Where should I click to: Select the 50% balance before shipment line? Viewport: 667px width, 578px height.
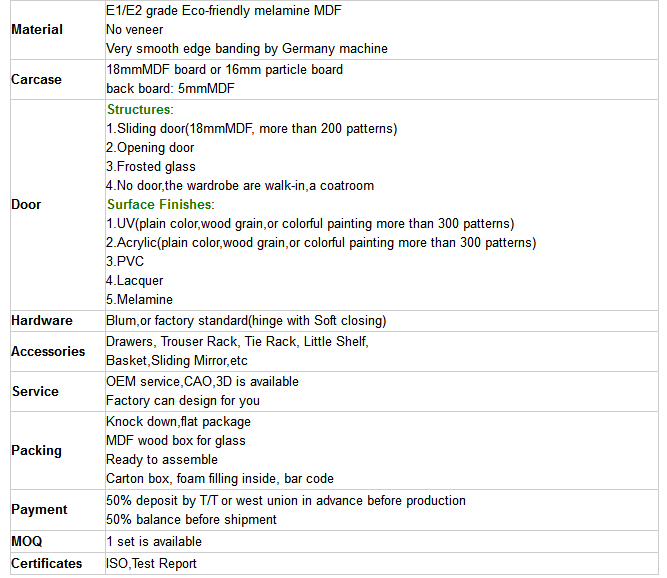tap(191, 520)
